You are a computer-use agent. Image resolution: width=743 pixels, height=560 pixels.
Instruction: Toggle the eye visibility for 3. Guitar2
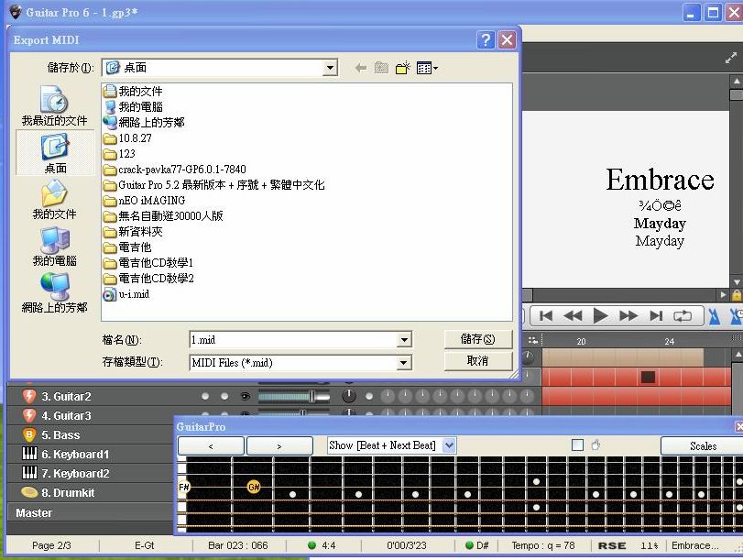(x=245, y=396)
